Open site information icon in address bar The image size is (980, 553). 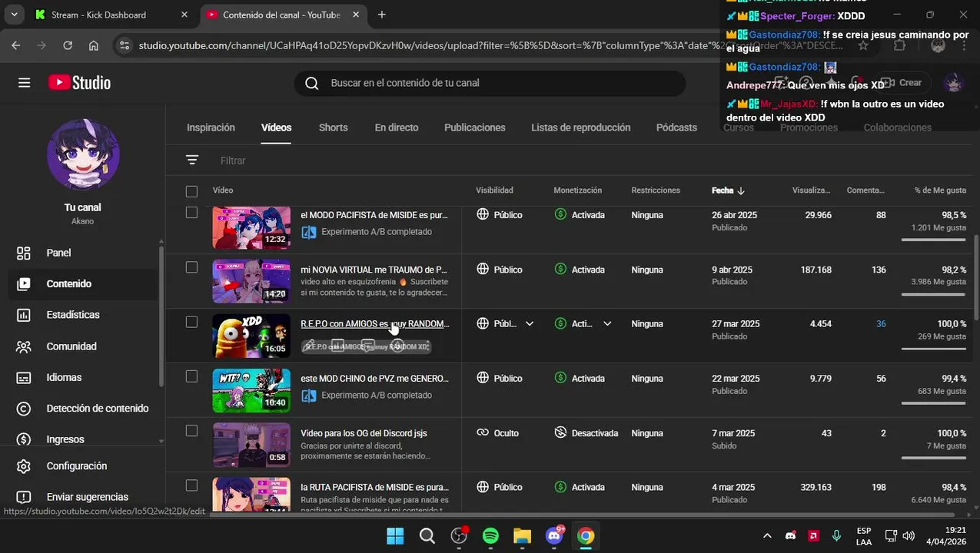click(x=125, y=46)
